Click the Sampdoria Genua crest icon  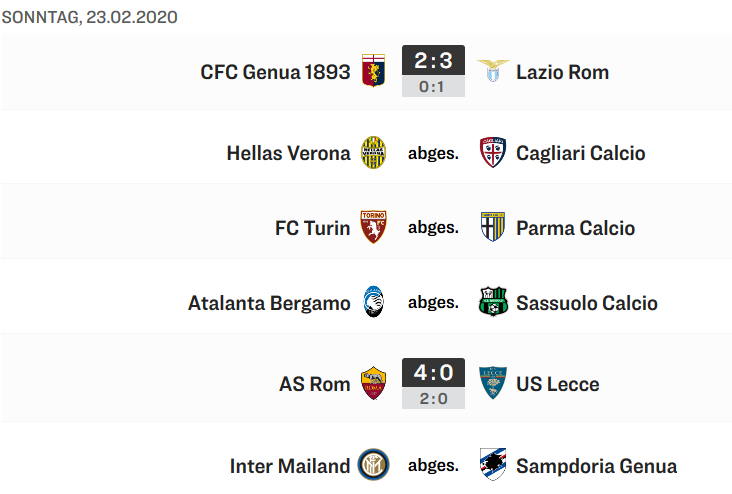[493, 465]
